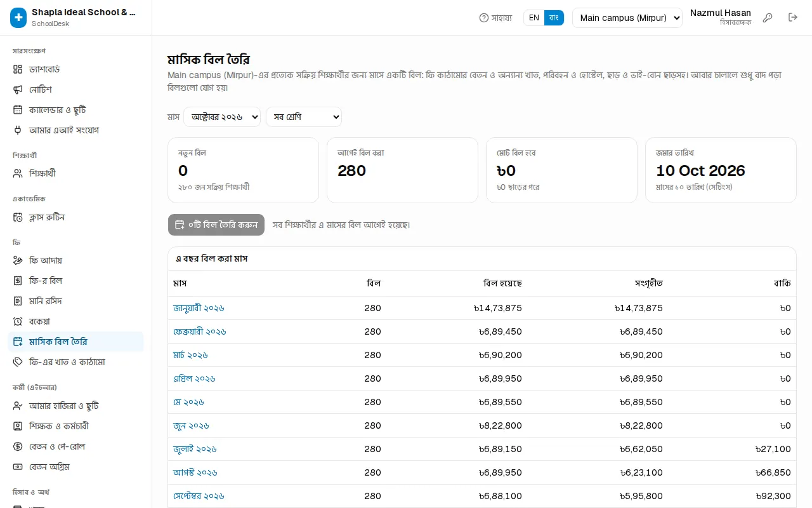Select মাসিক বিল তৈরি in the sidebar

[75, 342]
